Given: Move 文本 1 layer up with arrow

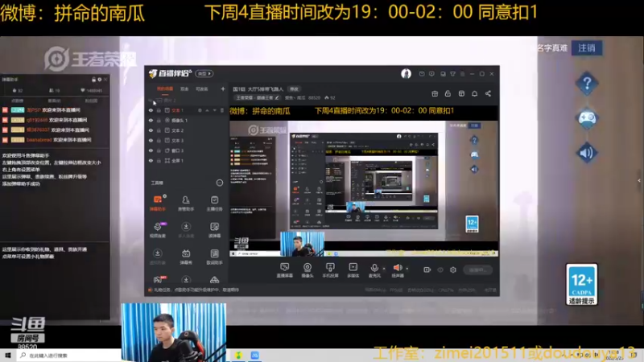Looking at the screenshot, I should (x=208, y=110).
